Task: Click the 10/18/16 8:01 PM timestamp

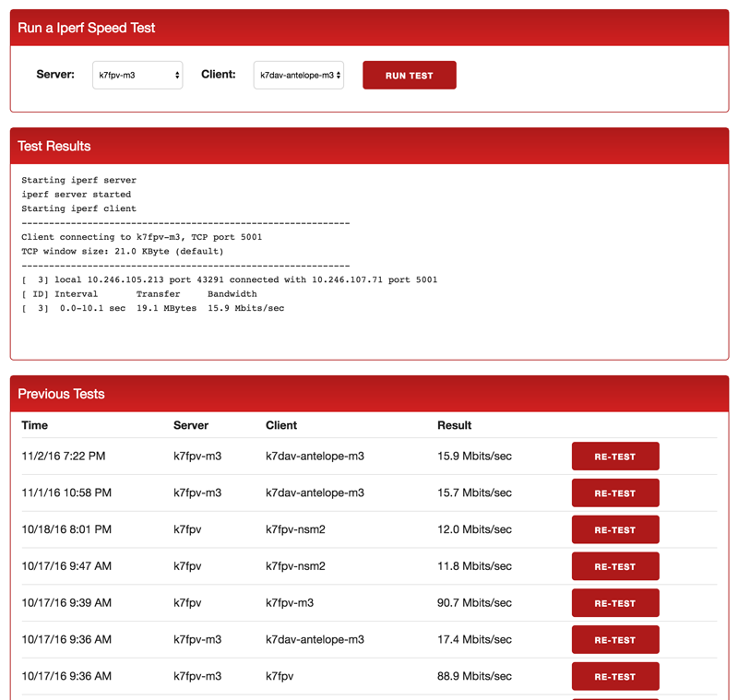Action: (x=66, y=529)
